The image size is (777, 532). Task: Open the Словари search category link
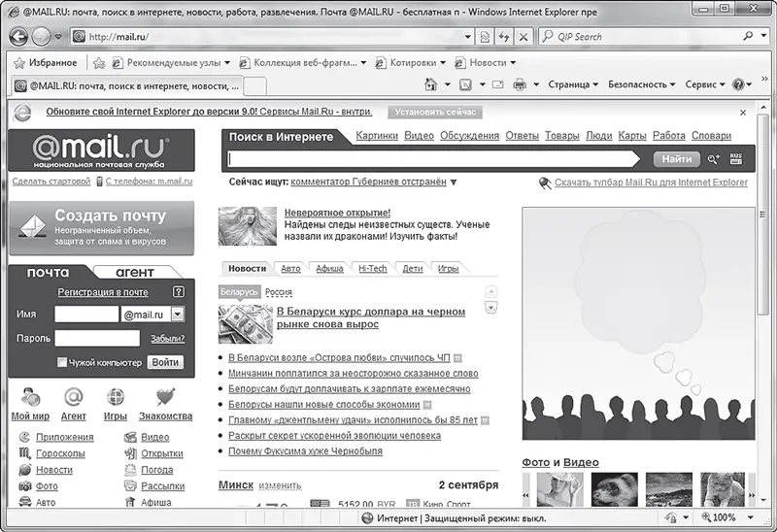click(x=711, y=136)
